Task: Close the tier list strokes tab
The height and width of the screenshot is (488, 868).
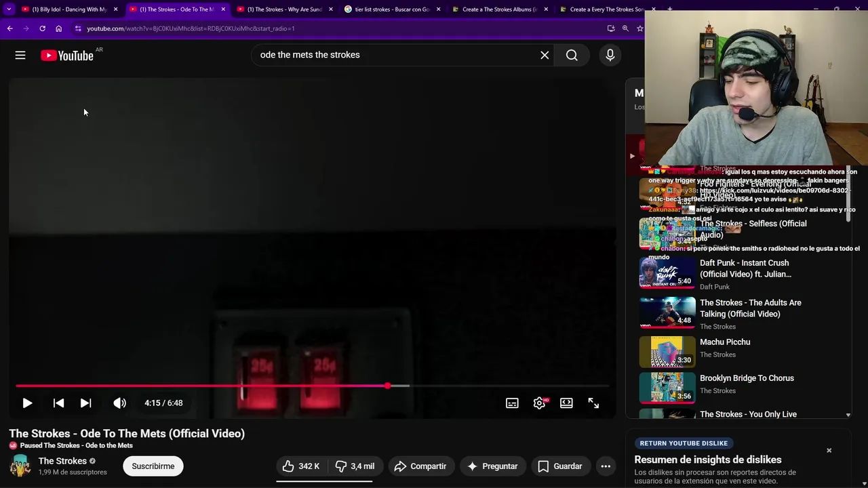Action: tap(439, 9)
